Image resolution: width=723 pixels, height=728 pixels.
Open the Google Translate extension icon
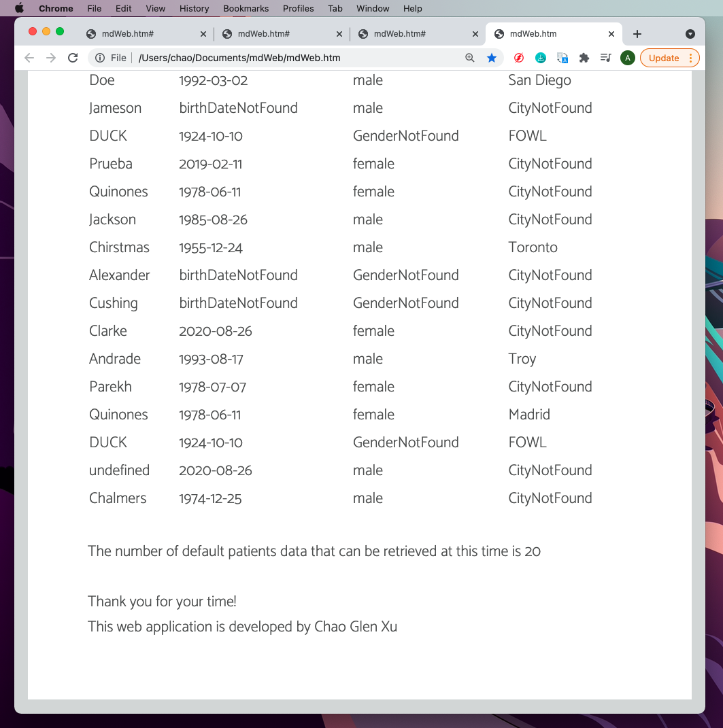(562, 58)
